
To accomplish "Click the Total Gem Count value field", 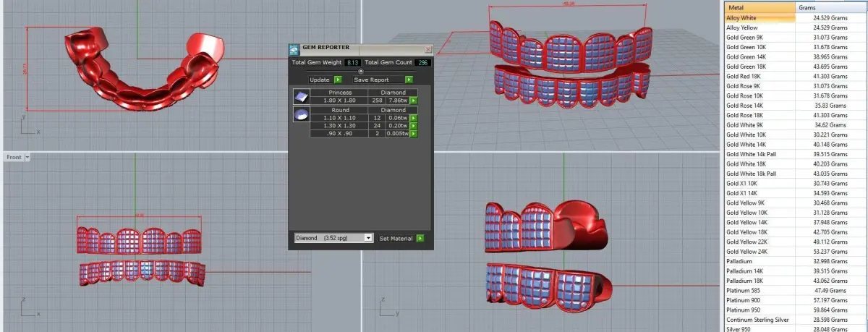I will [422, 63].
